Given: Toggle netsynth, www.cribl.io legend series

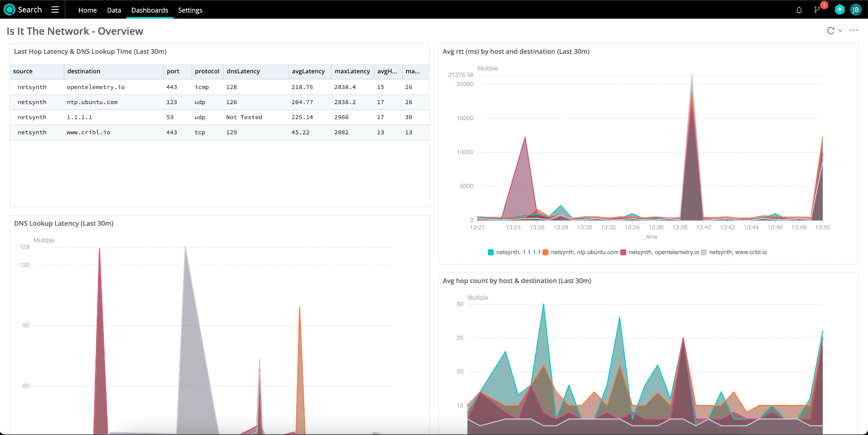Looking at the screenshot, I should pos(737,252).
